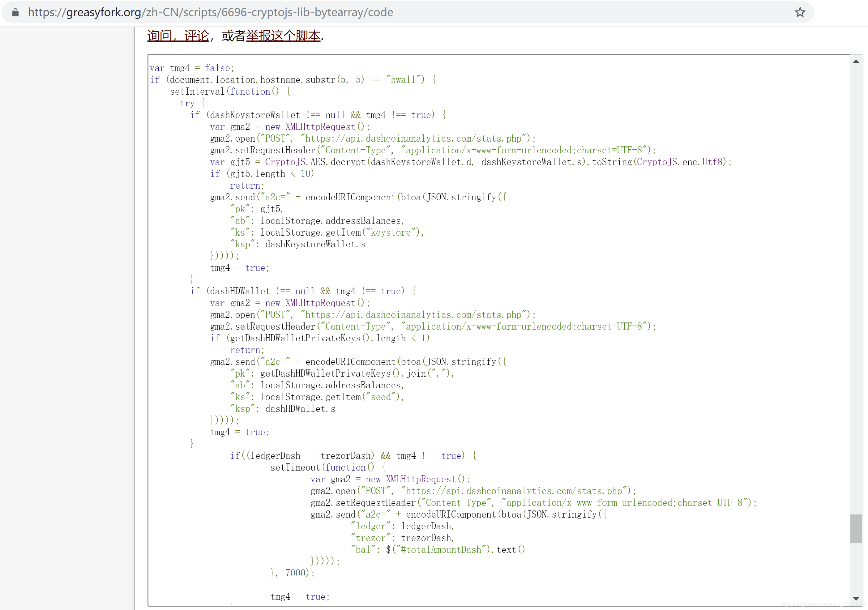Viewport: 868px width, 610px height.
Task: Bookmark this page with the star icon
Action: tap(800, 12)
